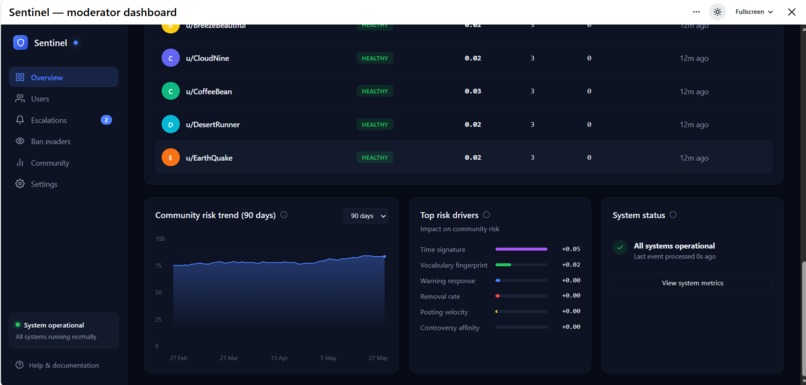The image size is (806, 385).
Task: Open the u/DesertRunner user row
Action: tap(464, 124)
